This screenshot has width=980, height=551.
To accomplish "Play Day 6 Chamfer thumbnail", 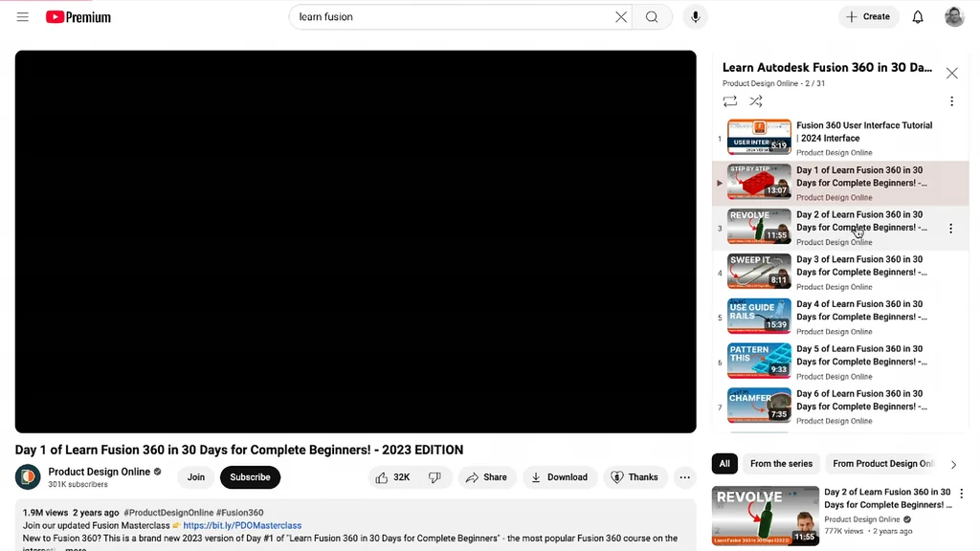I will click(x=759, y=406).
